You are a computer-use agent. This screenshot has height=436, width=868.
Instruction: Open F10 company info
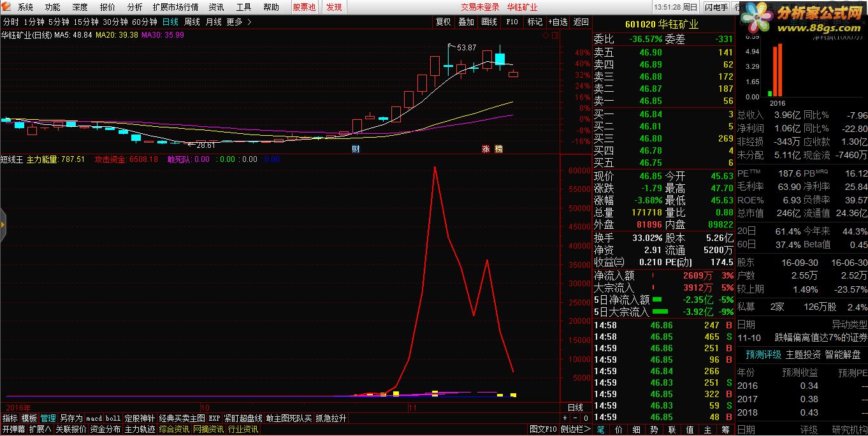[x=512, y=22]
